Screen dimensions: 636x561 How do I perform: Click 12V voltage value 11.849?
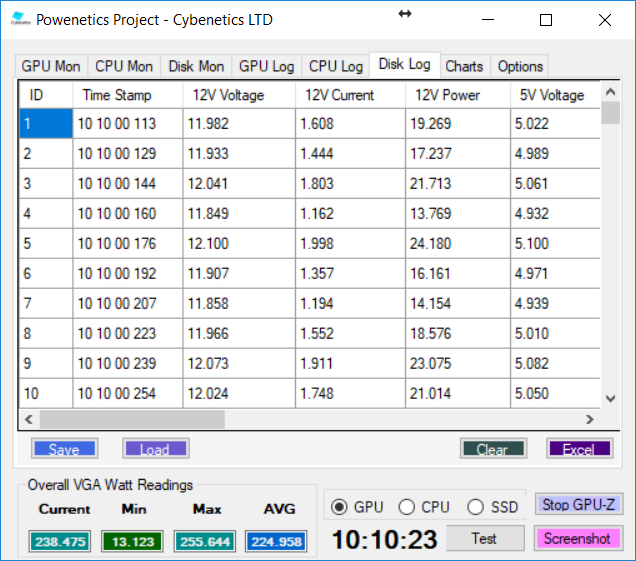point(239,213)
